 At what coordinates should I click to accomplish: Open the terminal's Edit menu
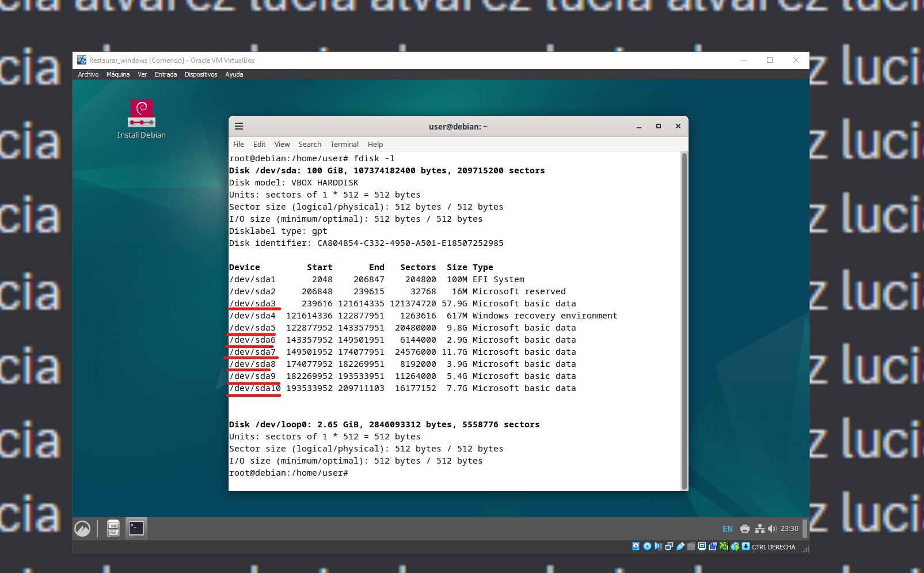point(259,145)
